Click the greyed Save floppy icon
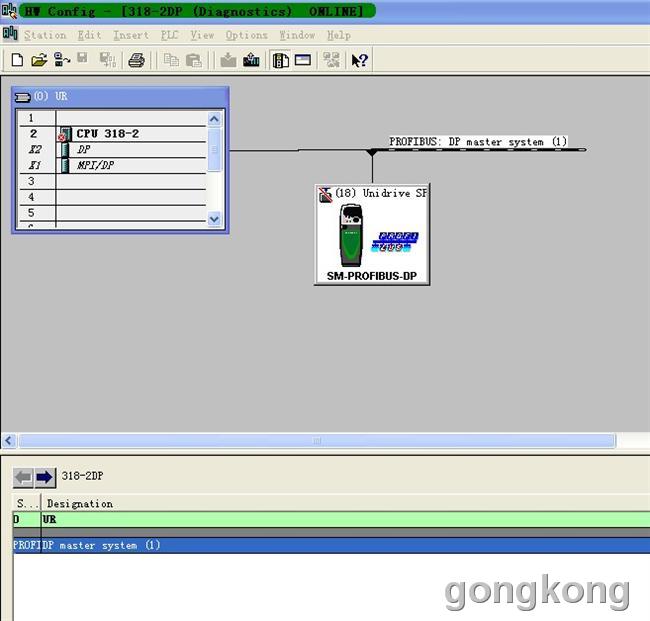 (82, 58)
